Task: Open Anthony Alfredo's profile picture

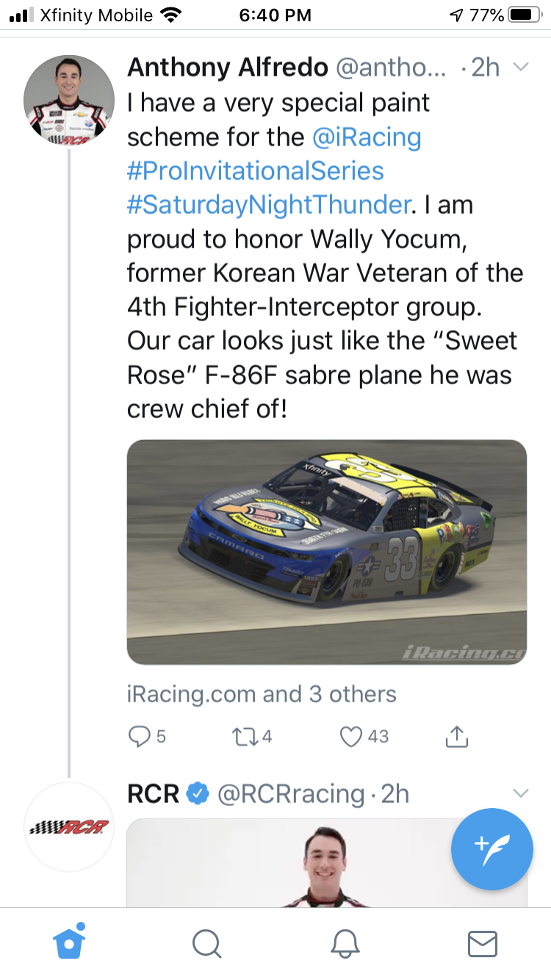Action: click(69, 100)
